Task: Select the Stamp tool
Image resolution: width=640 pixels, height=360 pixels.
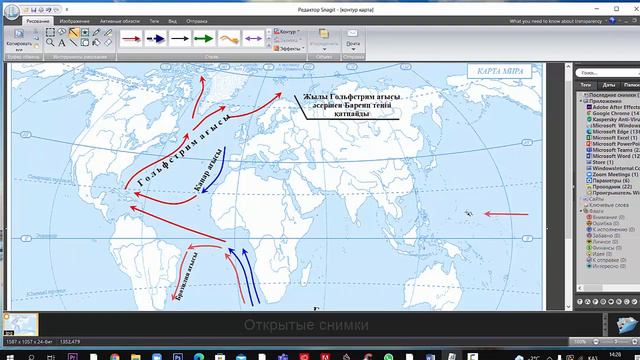Action: tap(85, 33)
